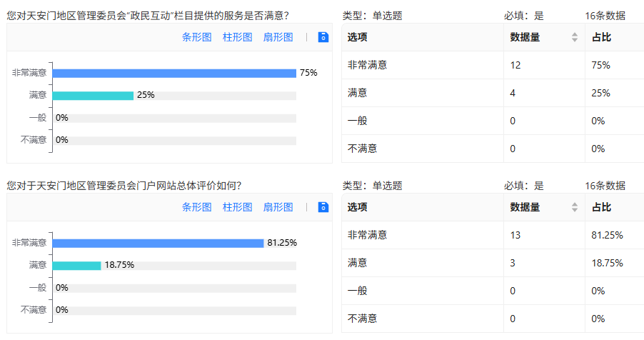Viewport: 644px width, 340px height.
Task: Sort the second table by 数据量 arrows
Action: point(575,207)
